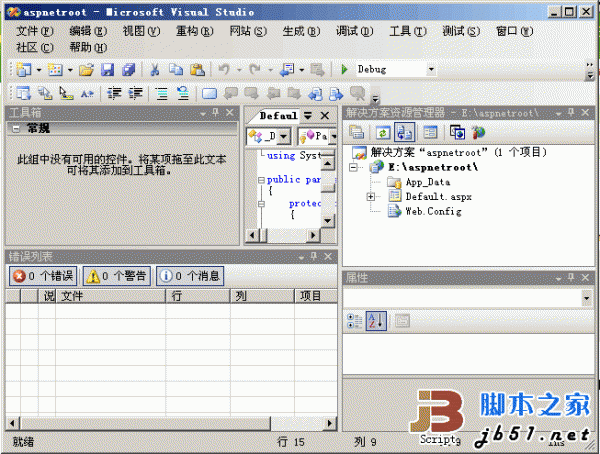Click the Navigate Backward icon
This screenshot has width=600, height=454.
coord(287,70)
